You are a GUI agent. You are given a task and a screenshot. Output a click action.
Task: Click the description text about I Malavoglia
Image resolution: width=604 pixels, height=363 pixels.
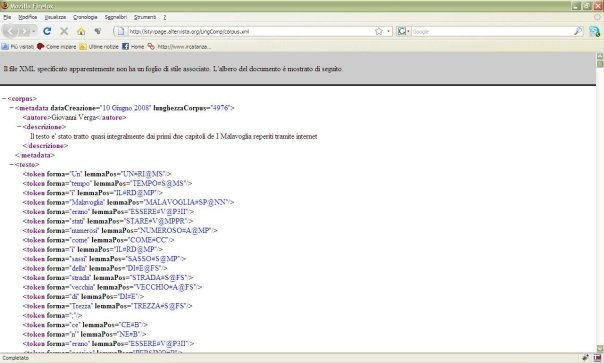(174, 136)
